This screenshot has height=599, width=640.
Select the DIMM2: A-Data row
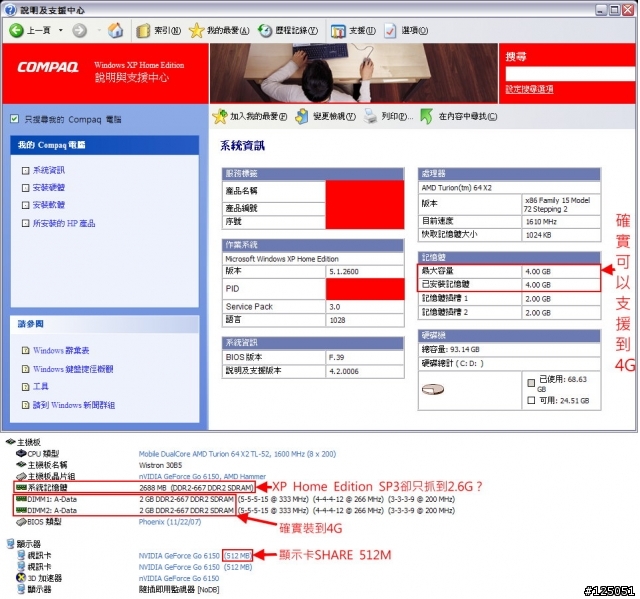[x=124, y=510]
